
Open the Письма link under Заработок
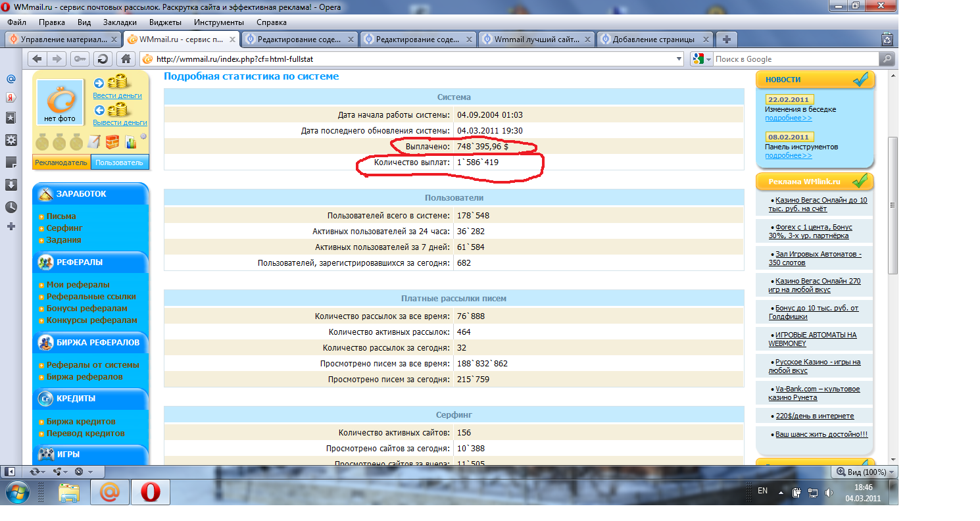[x=61, y=216]
